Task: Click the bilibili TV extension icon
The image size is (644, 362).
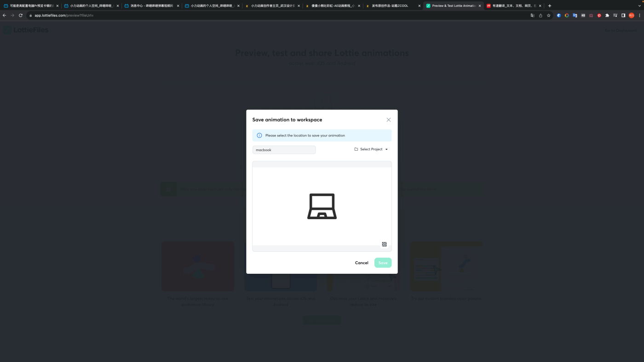Action: pyautogui.click(x=591, y=15)
